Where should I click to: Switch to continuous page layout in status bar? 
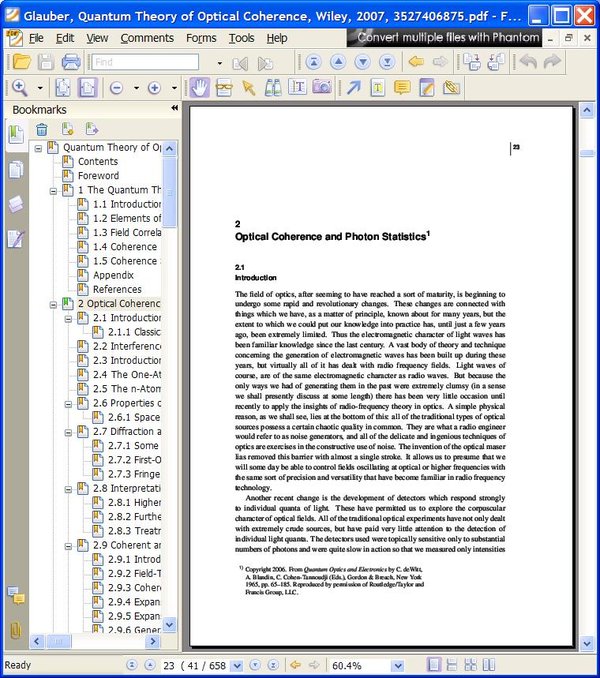[452, 665]
